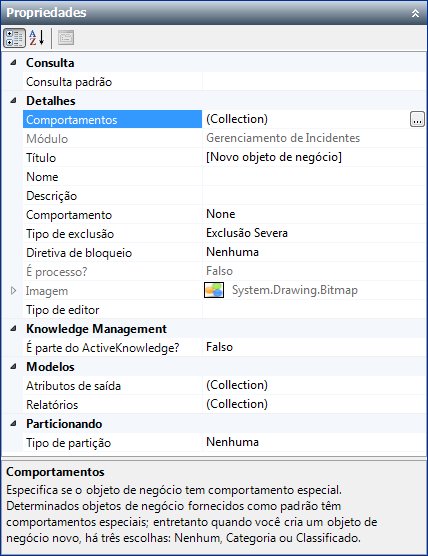Toggle É parte do ActiveKnowledge Falso value
428x556 pixels.
[x=314, y=348]
